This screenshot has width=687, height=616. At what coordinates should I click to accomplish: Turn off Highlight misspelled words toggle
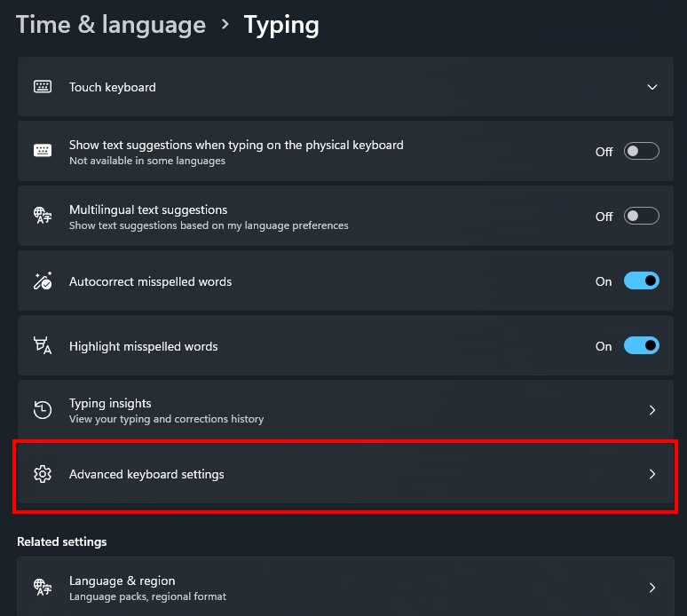642,345
